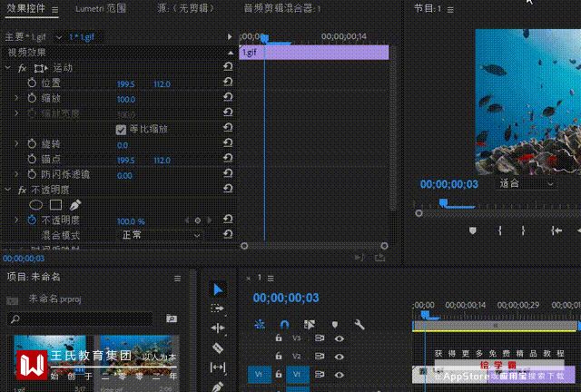Expand the 不透明度 value property
581x392 pixels.
pyautogui.click(x=16, y=220)
